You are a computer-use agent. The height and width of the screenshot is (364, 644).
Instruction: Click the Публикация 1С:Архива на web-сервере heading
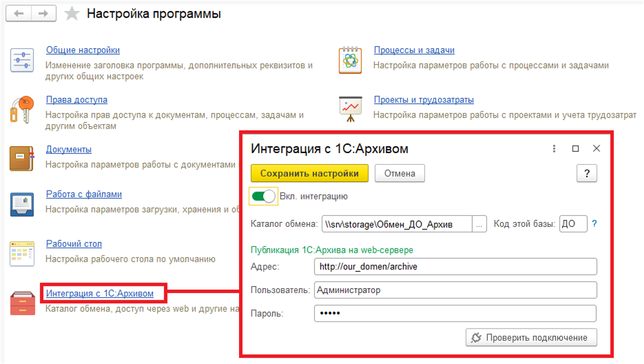point(332,250)
